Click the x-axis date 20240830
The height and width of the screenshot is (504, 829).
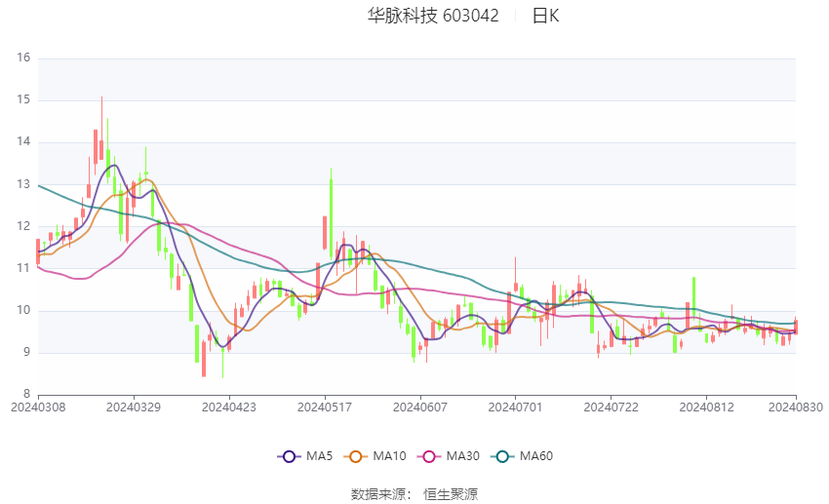[x=796, y=407]
